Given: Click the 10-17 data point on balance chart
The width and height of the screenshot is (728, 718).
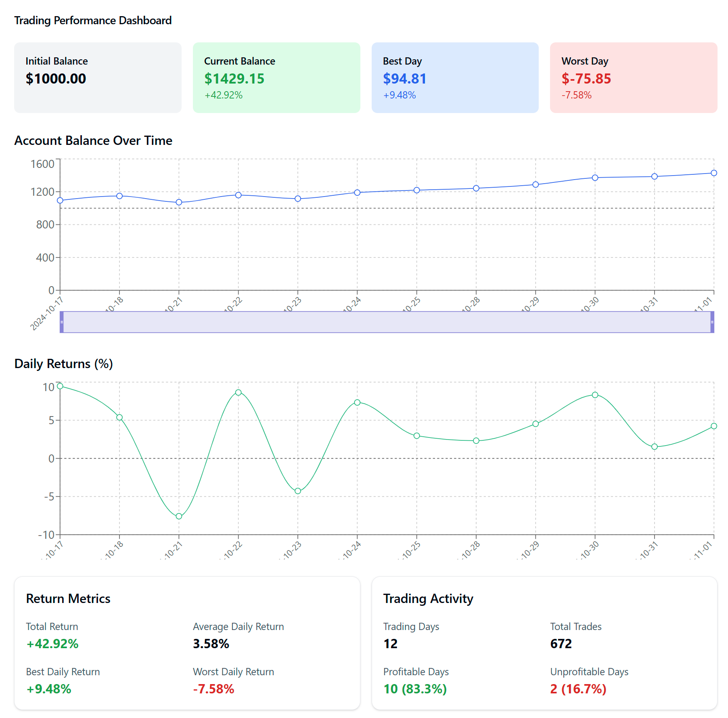Looking at the screenshot, I should (x=60, y=201).
